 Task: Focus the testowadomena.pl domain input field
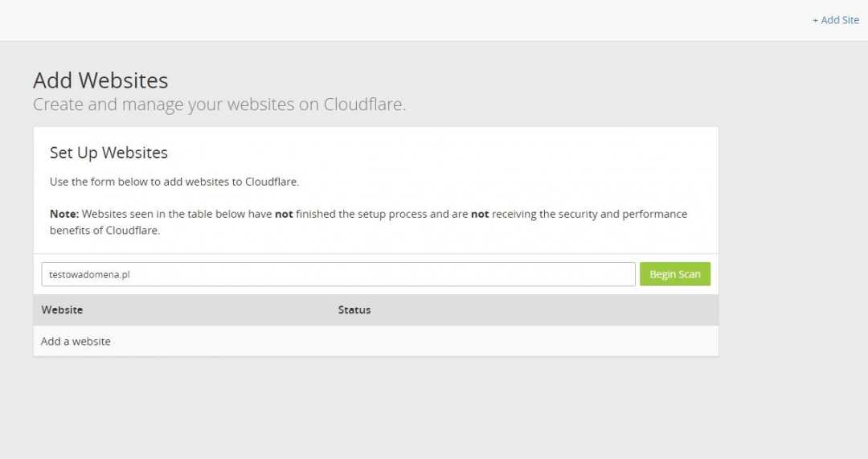[338, 274]
